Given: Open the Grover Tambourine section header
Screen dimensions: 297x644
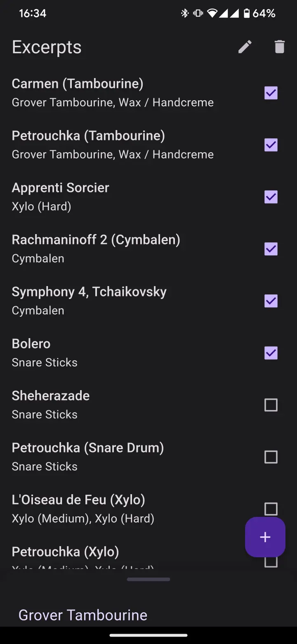Looking at the screenshot, I should point(83,615).
